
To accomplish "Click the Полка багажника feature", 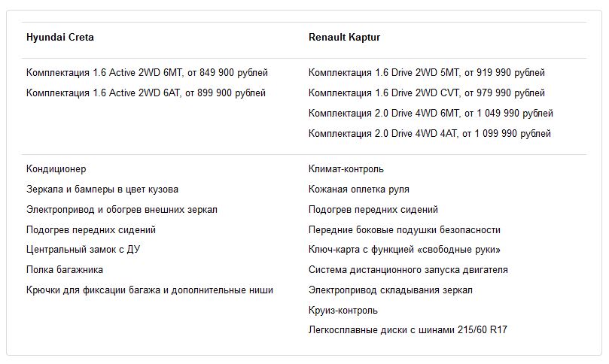I will point(65,269).
